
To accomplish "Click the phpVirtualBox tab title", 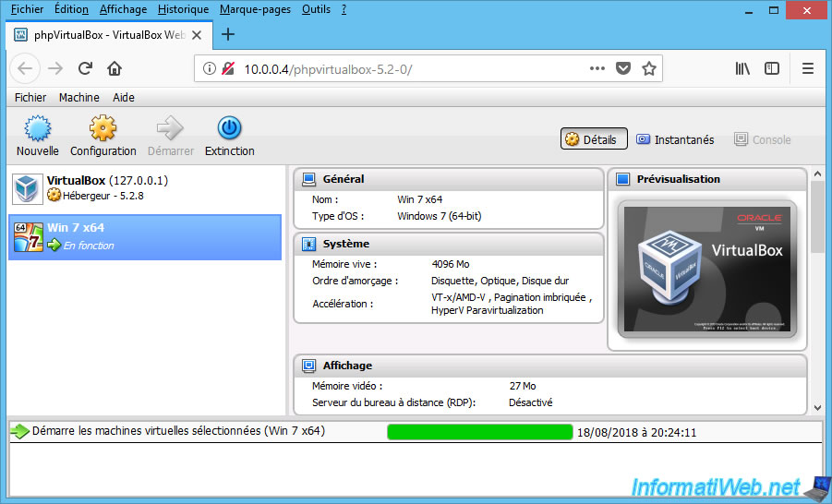I will tap(109, 35).
